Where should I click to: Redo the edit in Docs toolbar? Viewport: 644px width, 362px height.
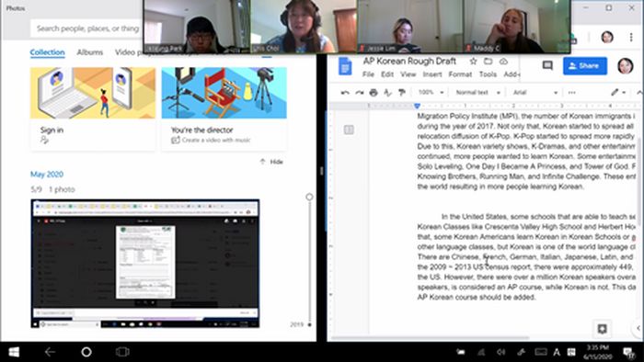[x=360, y=93]
